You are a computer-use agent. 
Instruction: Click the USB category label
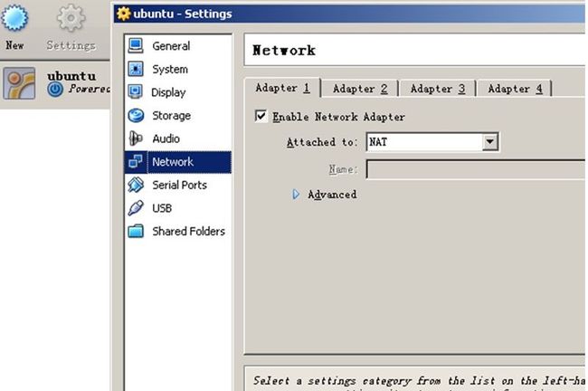[162, 208]
